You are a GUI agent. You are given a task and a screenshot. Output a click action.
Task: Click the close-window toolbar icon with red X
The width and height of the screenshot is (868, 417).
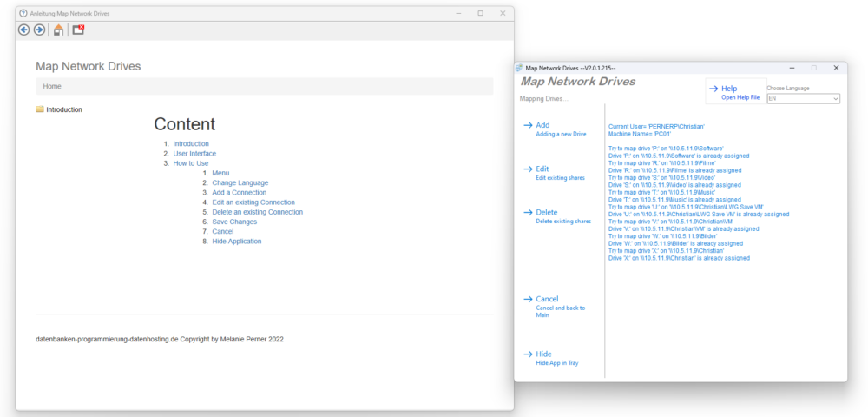click(x=78, y=30)
